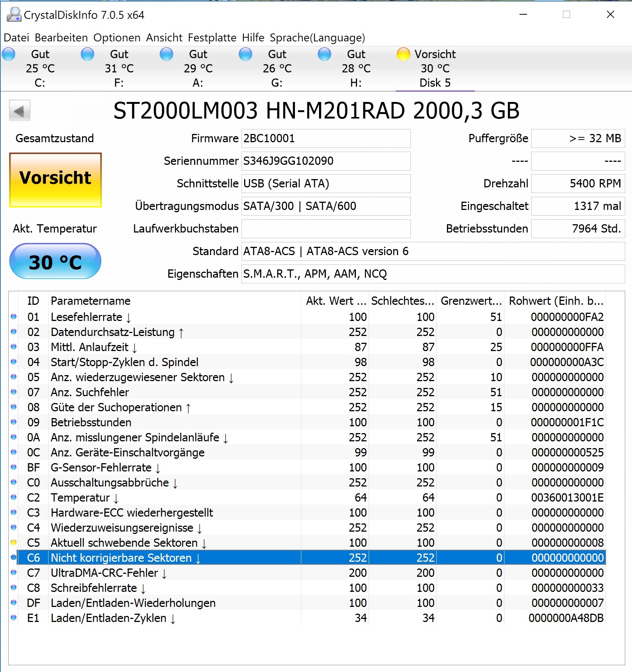Viewport: 632px width, 672px height.
Task: Click the Parametername column header
Action: (175, 301)
